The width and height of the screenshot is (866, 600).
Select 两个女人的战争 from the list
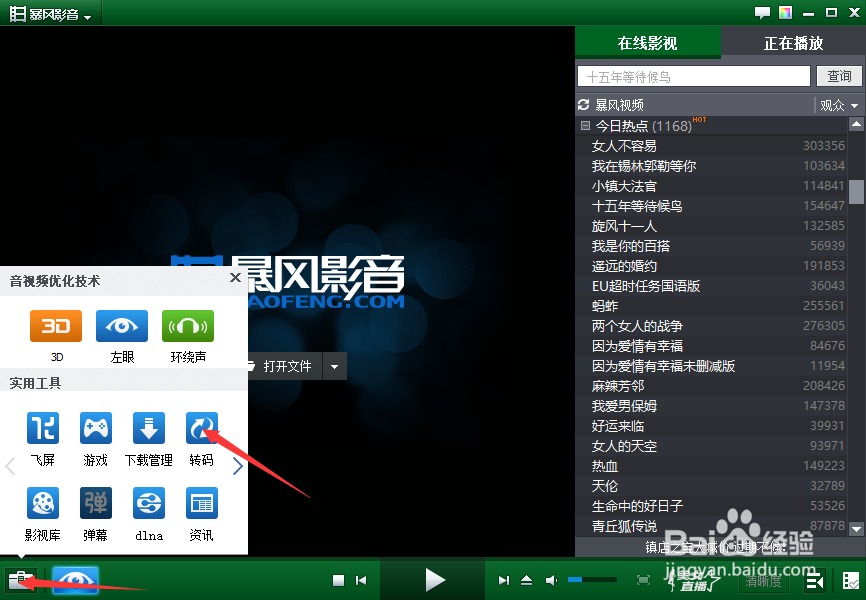click(x=711, y=325)
